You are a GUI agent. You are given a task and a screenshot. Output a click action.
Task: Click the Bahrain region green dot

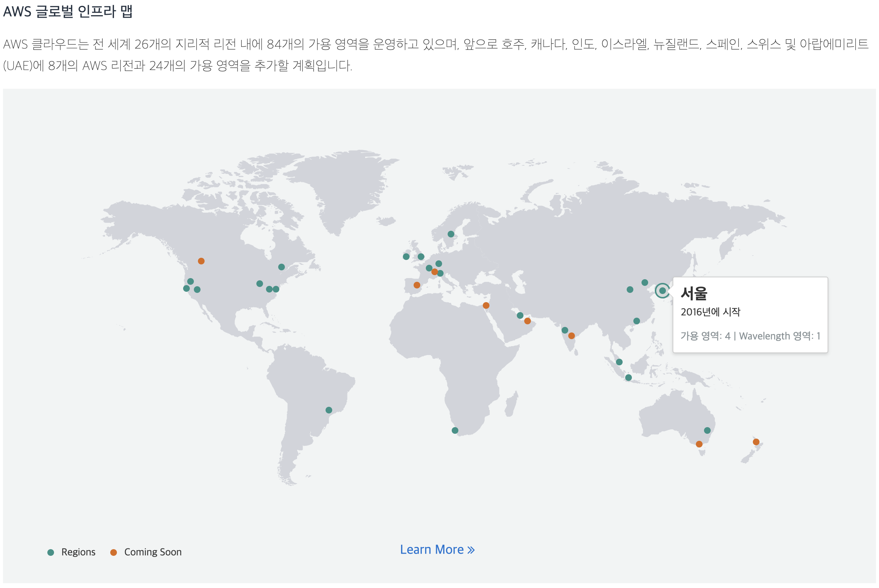[x=520, y=315]
